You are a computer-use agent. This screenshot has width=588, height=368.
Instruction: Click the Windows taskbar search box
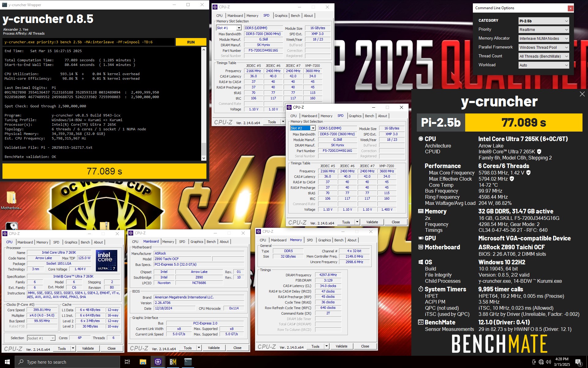pos(67,362)
